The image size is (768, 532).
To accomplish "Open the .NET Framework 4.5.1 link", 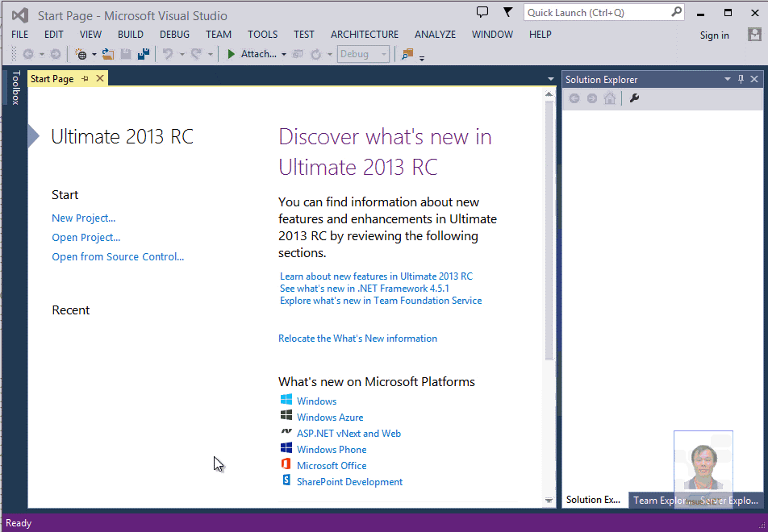I will 365,289.
